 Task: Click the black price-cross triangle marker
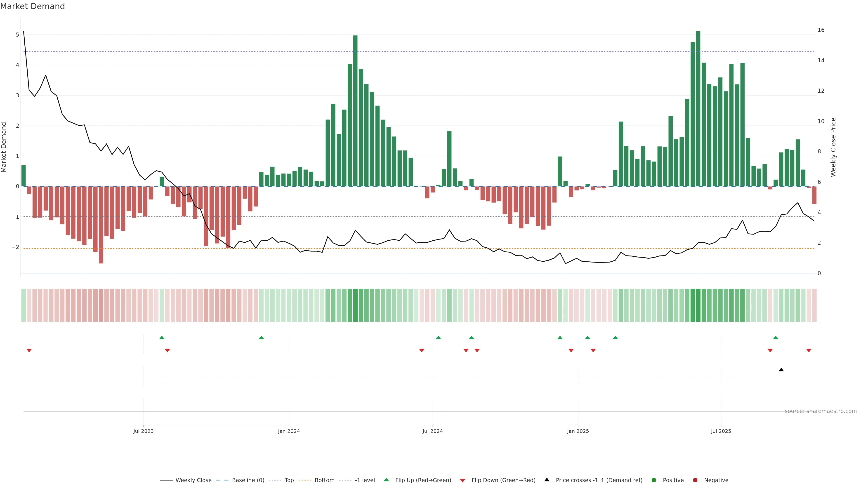point(781,370)
